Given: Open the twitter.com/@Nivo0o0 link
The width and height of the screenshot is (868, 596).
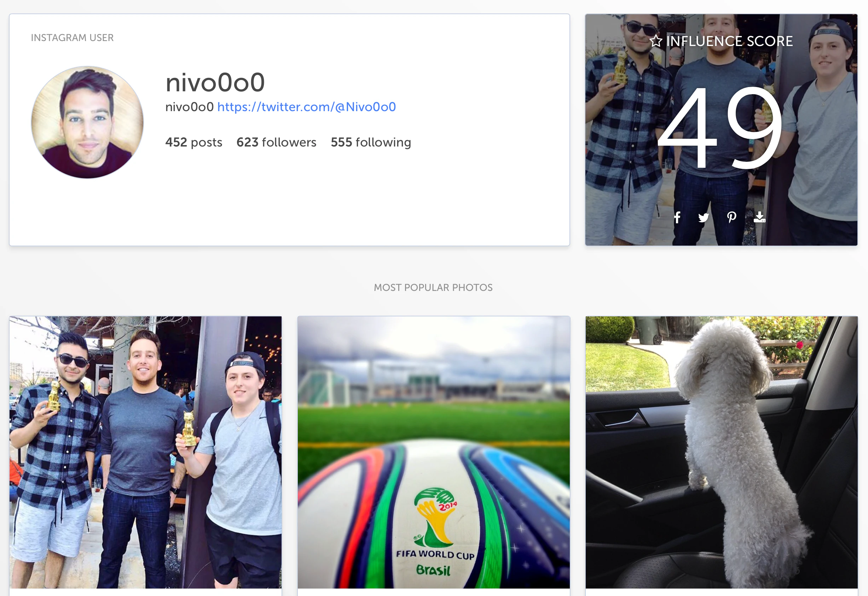Looking at the screenshot, I should coord(306,107).
